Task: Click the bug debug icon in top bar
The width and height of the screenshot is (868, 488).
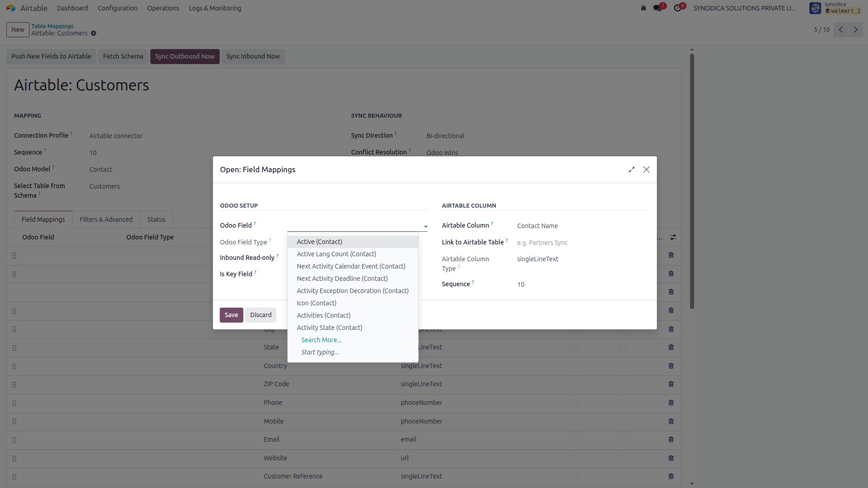Action: pyautogui.click(x=643, y=8)
